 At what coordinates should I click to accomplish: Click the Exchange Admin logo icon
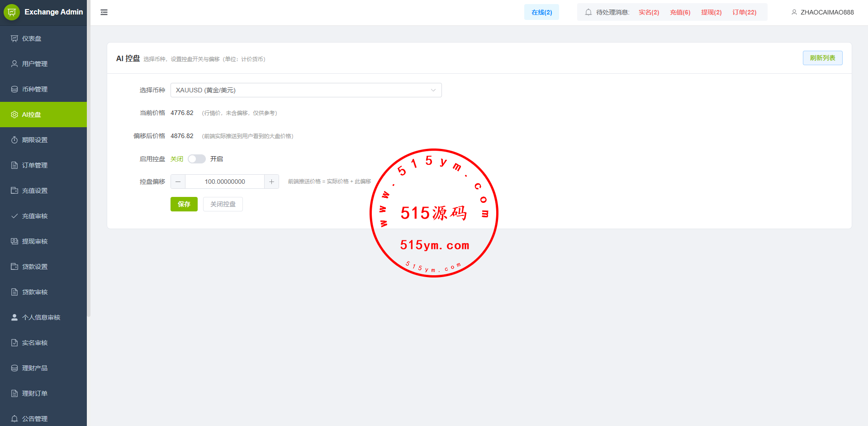[12, 12]
